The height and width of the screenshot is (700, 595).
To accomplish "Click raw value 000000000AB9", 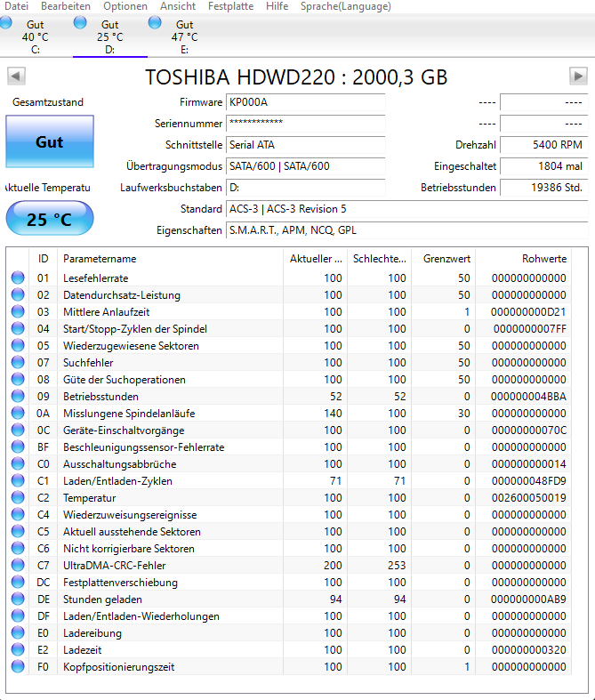I will click(x=528, y=599).
